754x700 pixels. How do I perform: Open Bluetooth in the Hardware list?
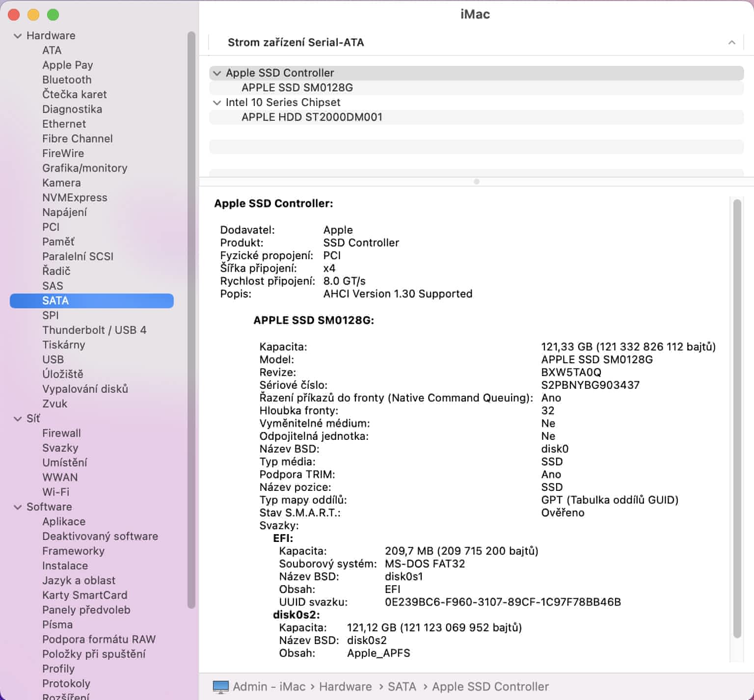point(67,80)
